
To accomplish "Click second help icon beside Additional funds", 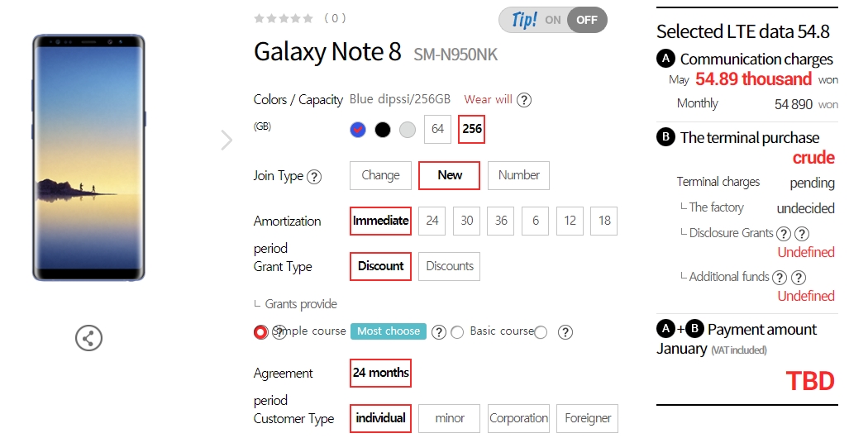I will point(799,278).
